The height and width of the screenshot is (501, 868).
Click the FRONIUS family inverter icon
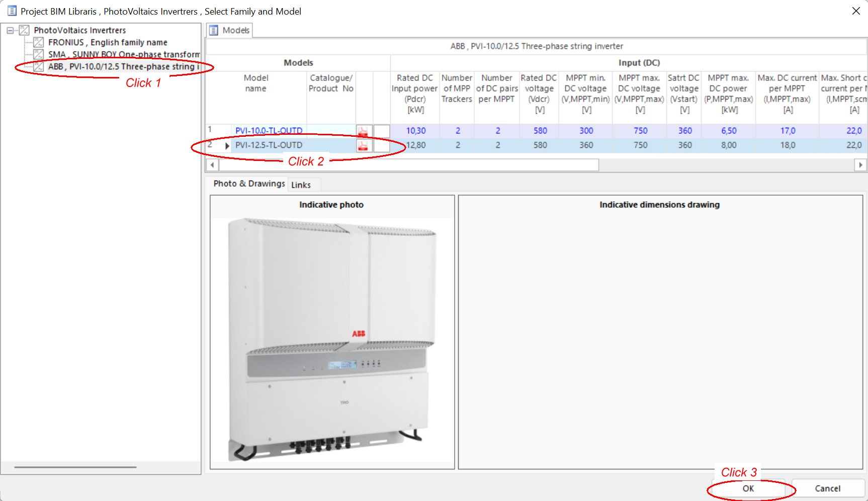[39, 42]
